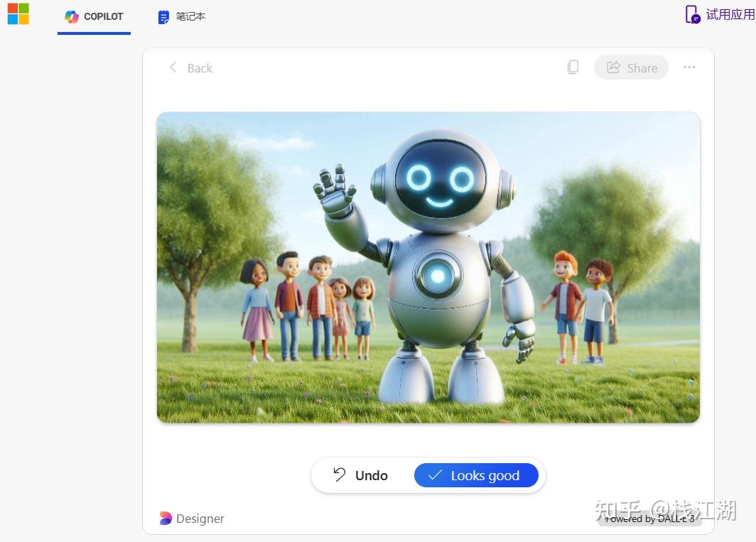Viewport: 756px width, 542px height.
Task: Click the blue notebook icon
Action: point(164,17)
